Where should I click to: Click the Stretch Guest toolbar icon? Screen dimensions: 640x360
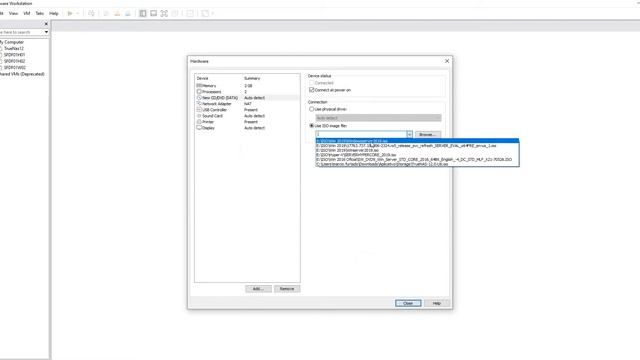[x=205, y=13]
